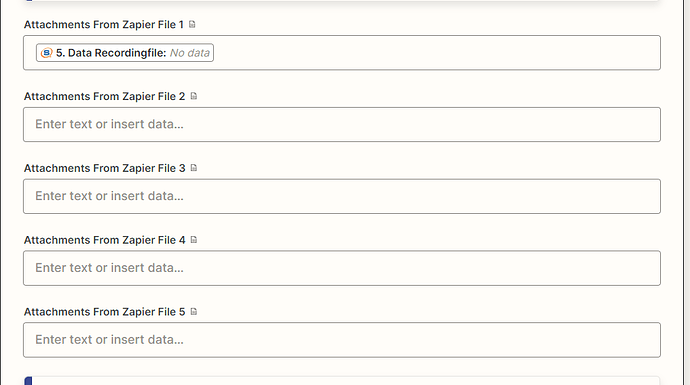The height and width of the screenshot is (385, 690).
Task: Click the 'Attachments From Zapier File 1' label
Action: [x=104, y=25]
